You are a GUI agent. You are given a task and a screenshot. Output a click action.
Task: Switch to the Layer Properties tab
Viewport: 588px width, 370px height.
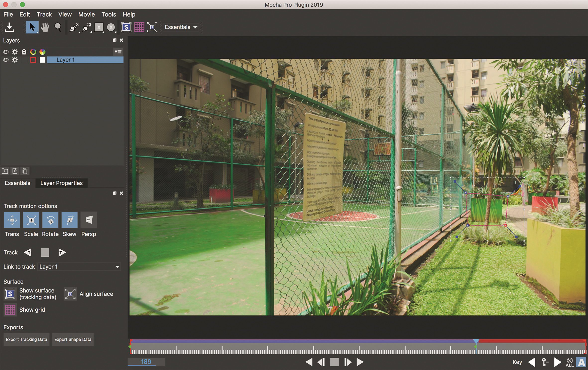pyautogui.click(x=61, y=183)
